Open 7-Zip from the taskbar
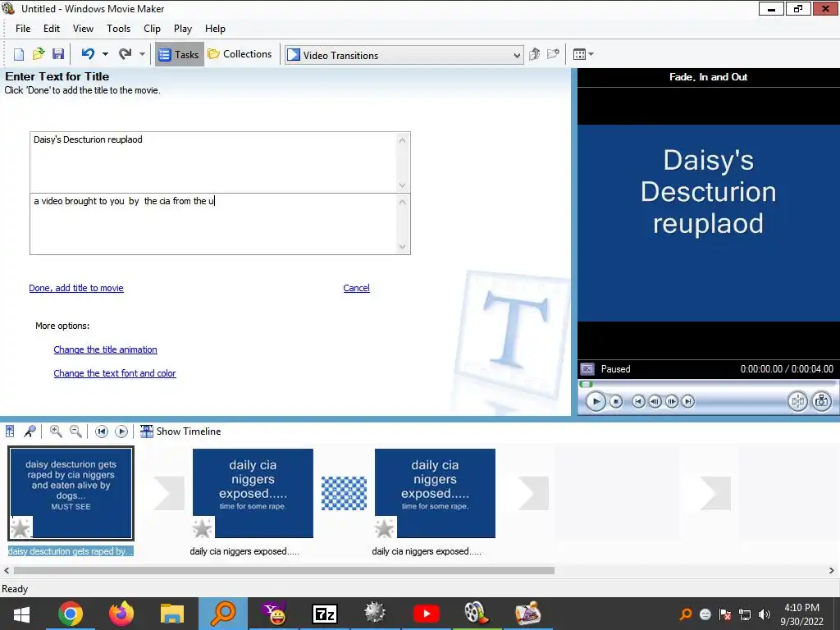This screenshot has height=630, width=840. (x=325, y=614)
